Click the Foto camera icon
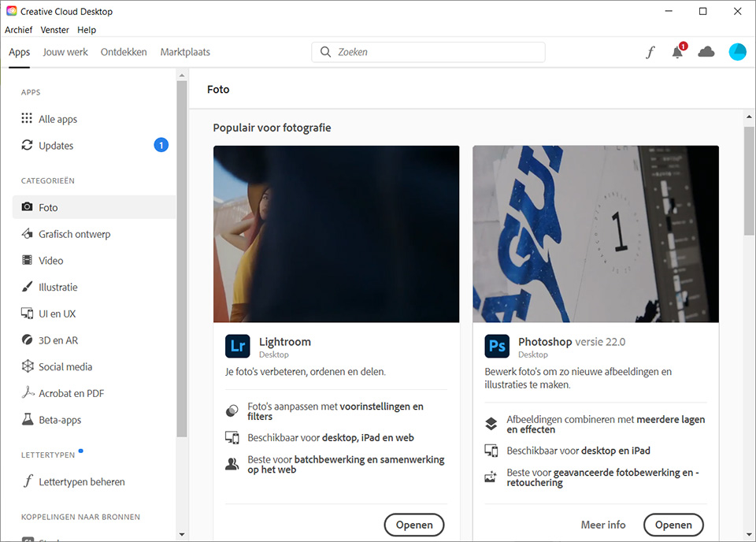This screenshot has height=542, width=756. point(27,207)
